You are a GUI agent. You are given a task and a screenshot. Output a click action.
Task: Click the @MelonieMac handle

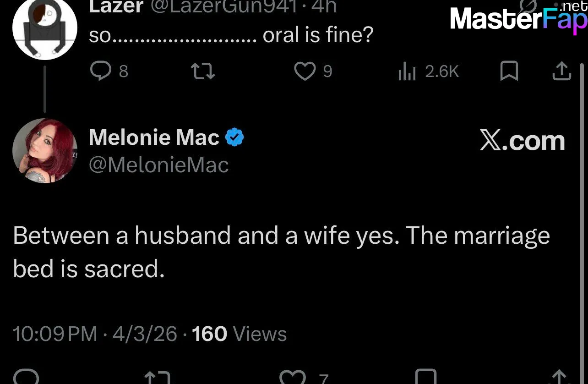(158, 165)
